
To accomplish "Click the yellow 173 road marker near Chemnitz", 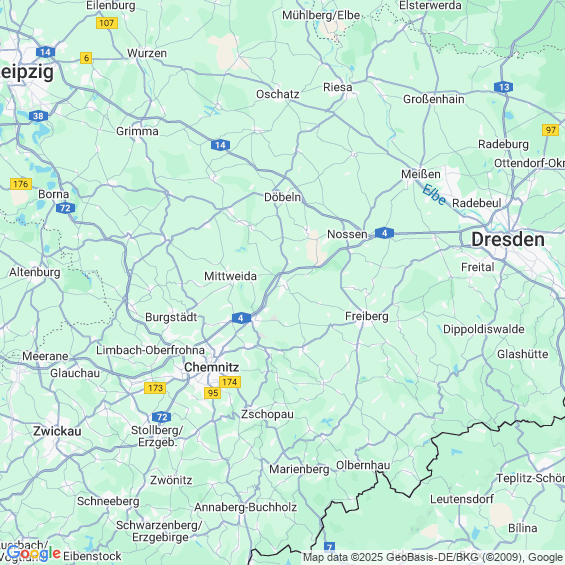I will pos(155,388).
